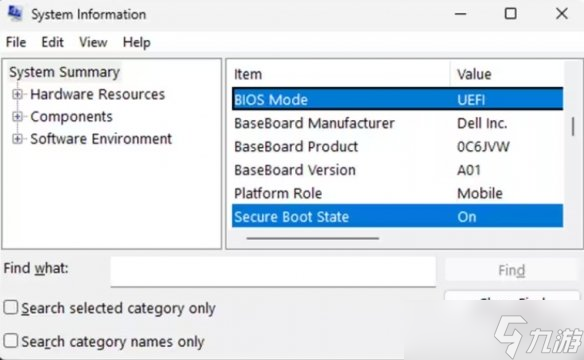
Task: Select the Platform Role row
Action: coord(397,194)
